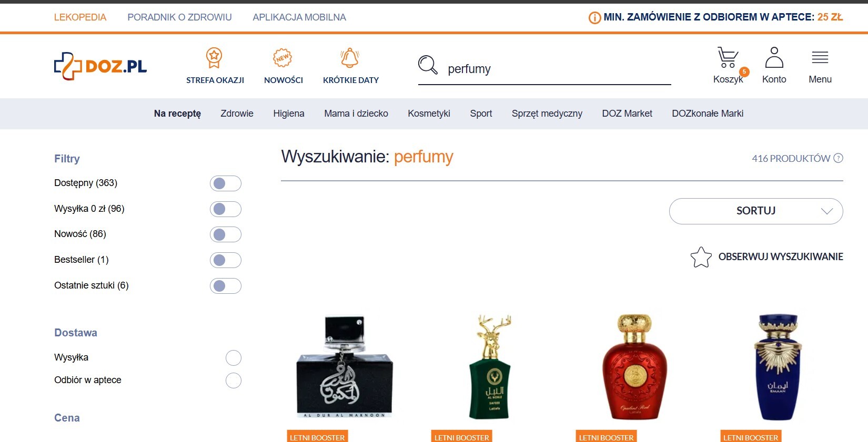Expand the SORTUJ dropdown
The height and width of the screenshot is (442, 868).
[756, 211]
